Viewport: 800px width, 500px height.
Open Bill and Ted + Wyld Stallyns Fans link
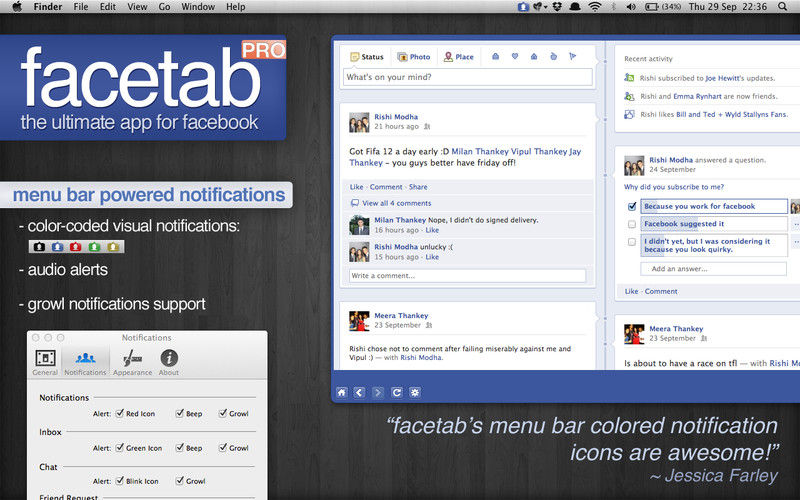tap(732, 114)
